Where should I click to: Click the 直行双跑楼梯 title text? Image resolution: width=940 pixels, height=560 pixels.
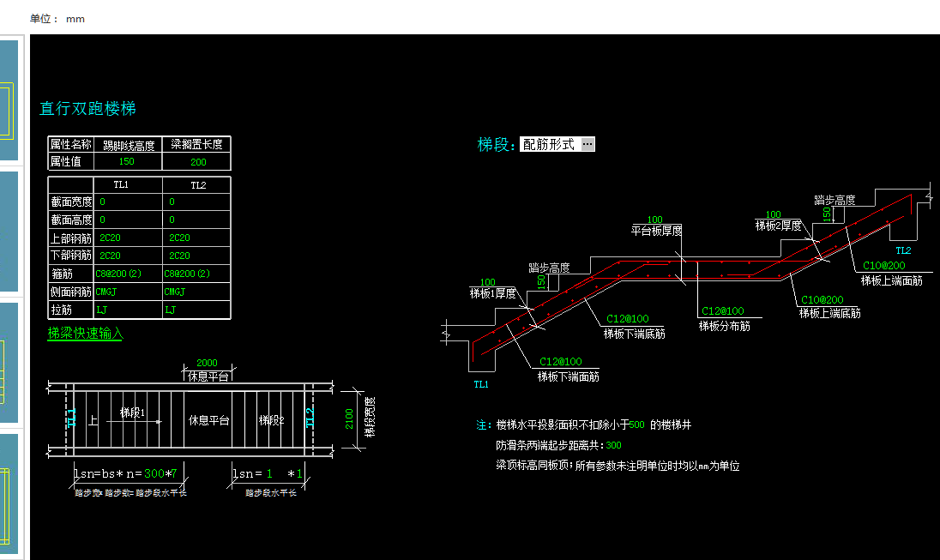(87, 109)
